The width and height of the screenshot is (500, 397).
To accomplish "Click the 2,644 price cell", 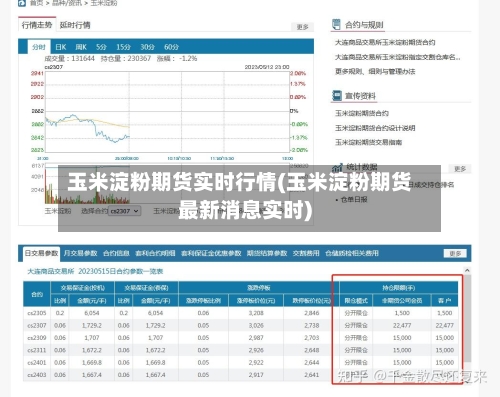I will click(x=312, y=362).
